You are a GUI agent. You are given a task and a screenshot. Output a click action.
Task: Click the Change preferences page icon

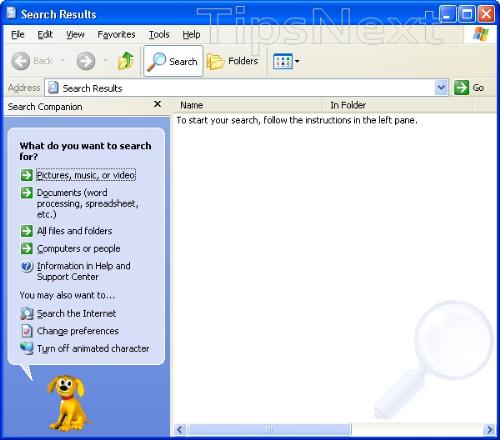click(x=27, y=331)
